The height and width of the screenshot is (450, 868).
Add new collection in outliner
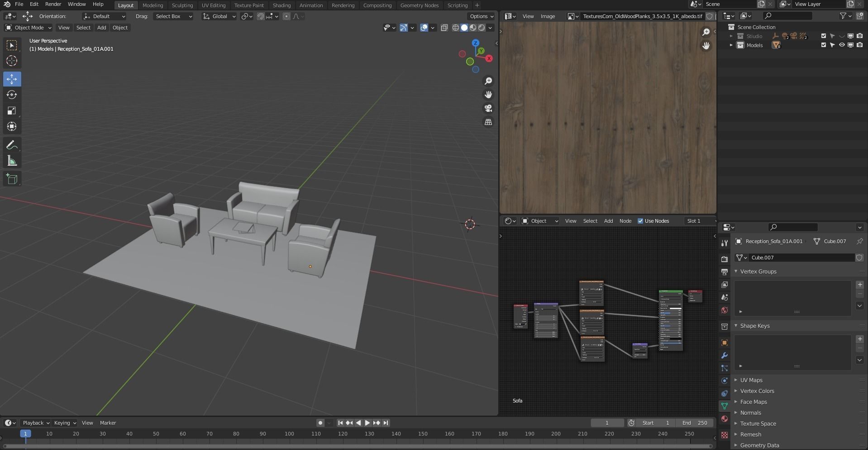pyautogui.click(x=859, y=16)
